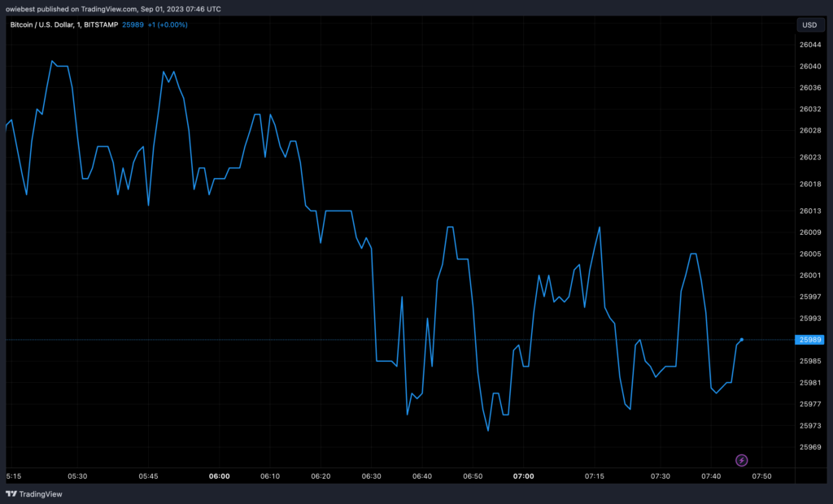Click the 26032 price axis label
Screen dimensions: 833x504
[810, 109]
